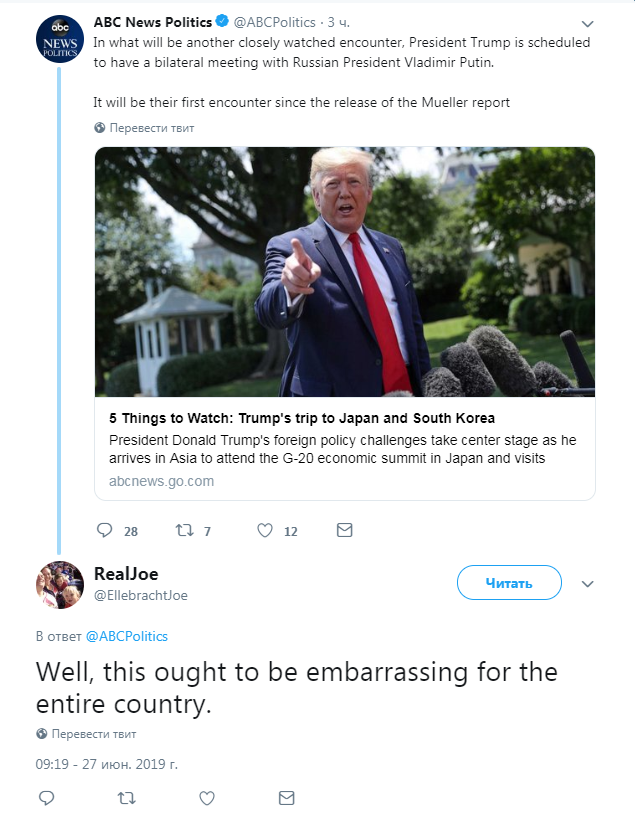Open the @EllebrachtJoe handle

[140, 596]
